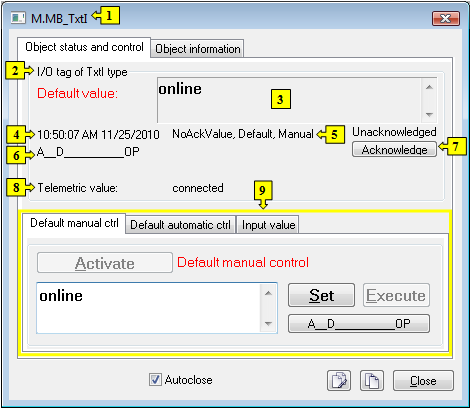Viewport: 471px width, 409px height.
Task: Click the Acknowledge button
Action: [394, 150]
